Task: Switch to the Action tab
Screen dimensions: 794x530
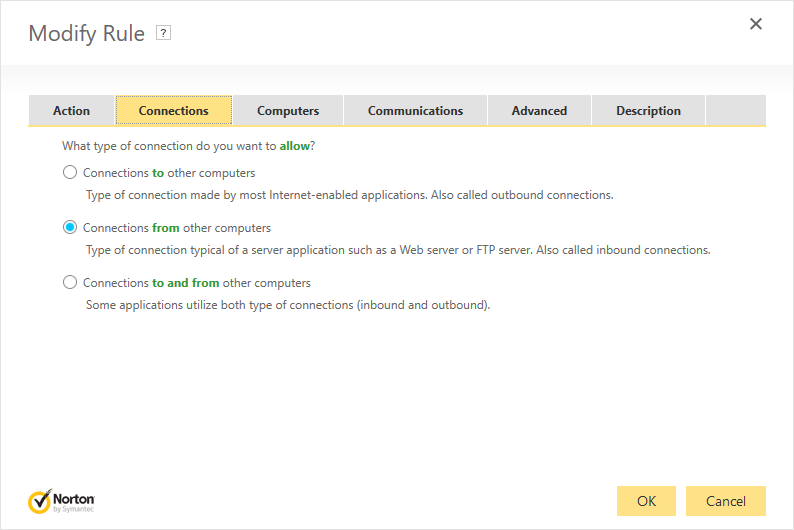Action: tap(71, 111)
